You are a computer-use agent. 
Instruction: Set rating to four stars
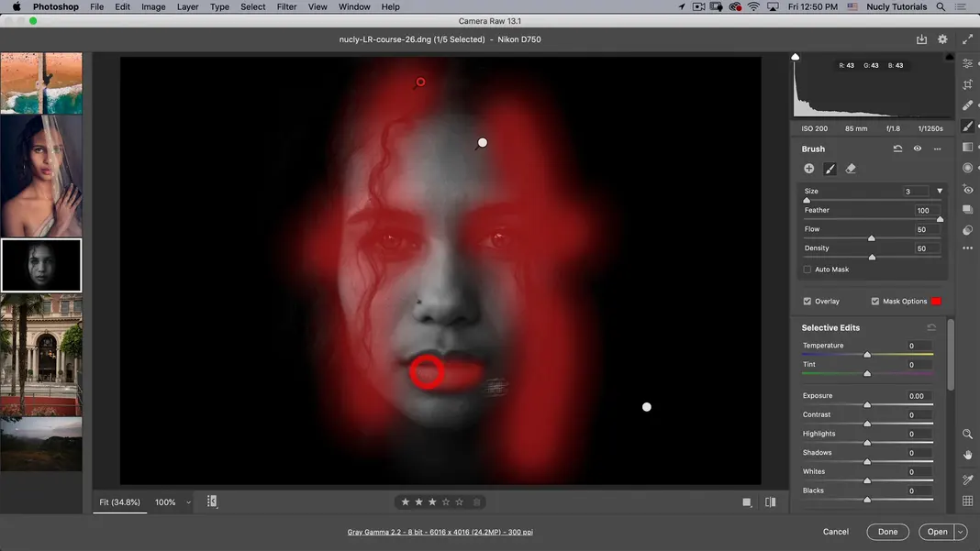(x=446, y=502)
